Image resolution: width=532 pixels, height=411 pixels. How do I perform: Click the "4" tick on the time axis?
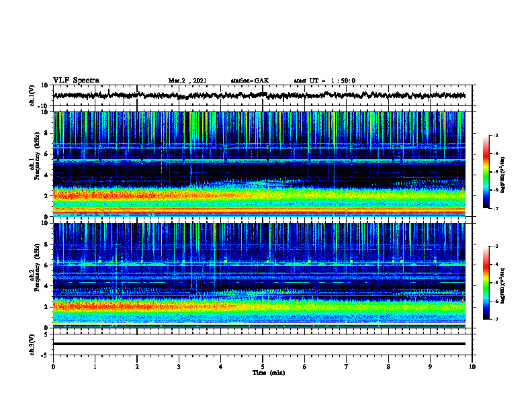220,367
